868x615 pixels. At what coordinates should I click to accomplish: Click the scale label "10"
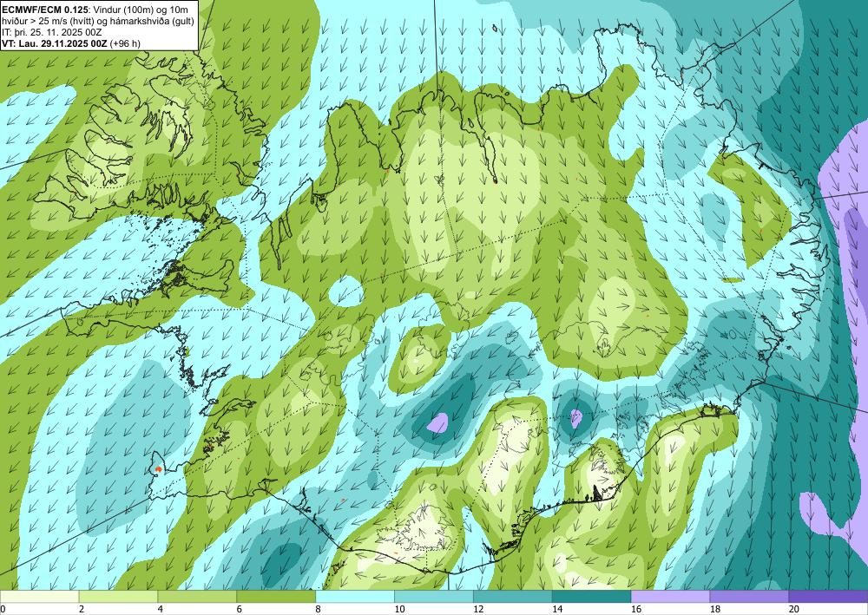tap(399, 609)
